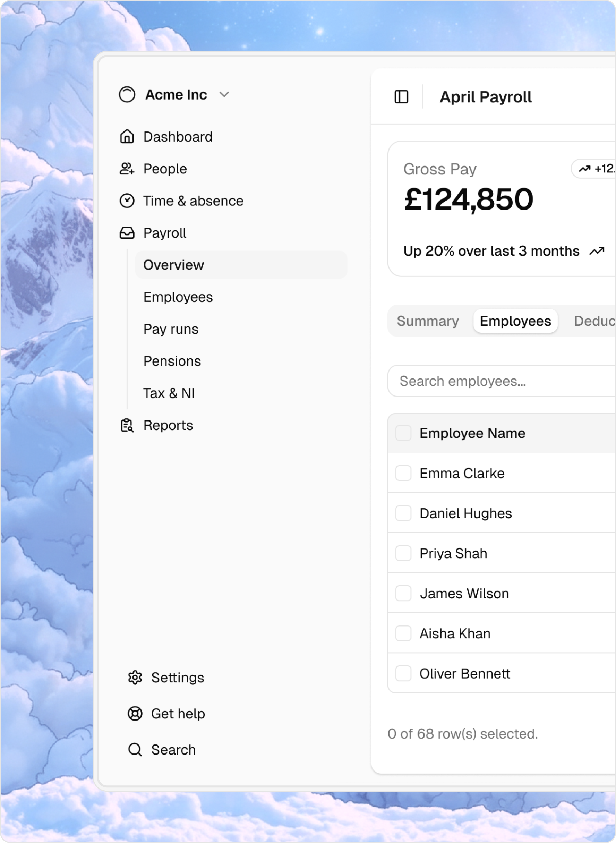Click the Reports clipboard icon
The height and width of the screenshot is (843, 616).
coord(127,425)
